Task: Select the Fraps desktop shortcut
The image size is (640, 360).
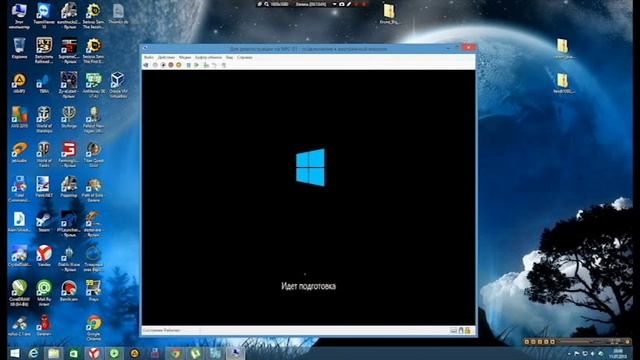Action: point(93,291)
